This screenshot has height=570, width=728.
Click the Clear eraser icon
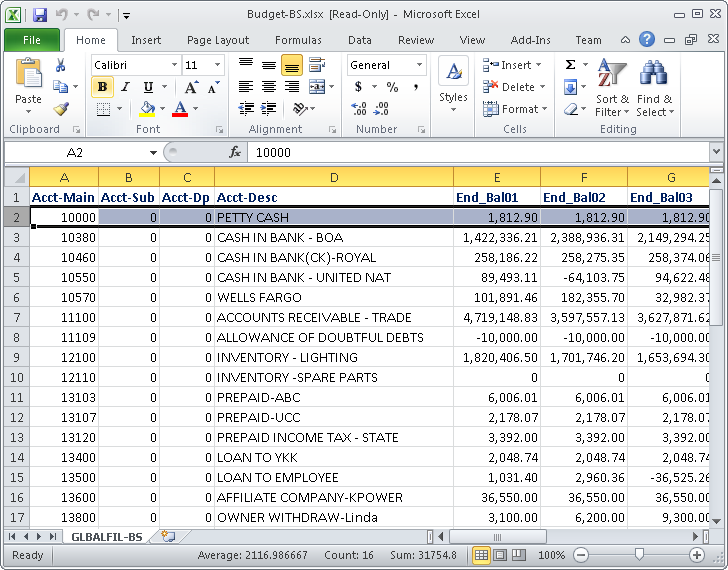(571, 109)
